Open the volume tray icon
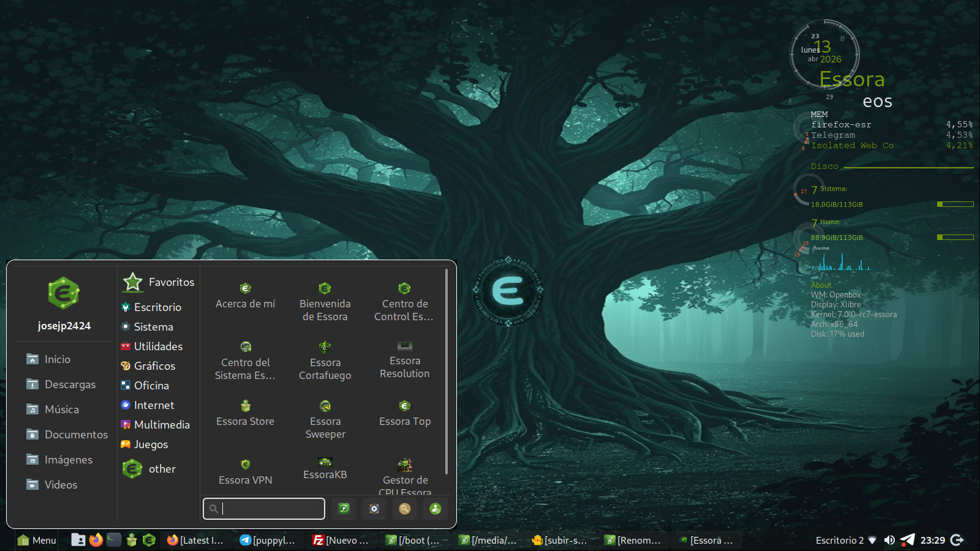 [x=889, y=540]
